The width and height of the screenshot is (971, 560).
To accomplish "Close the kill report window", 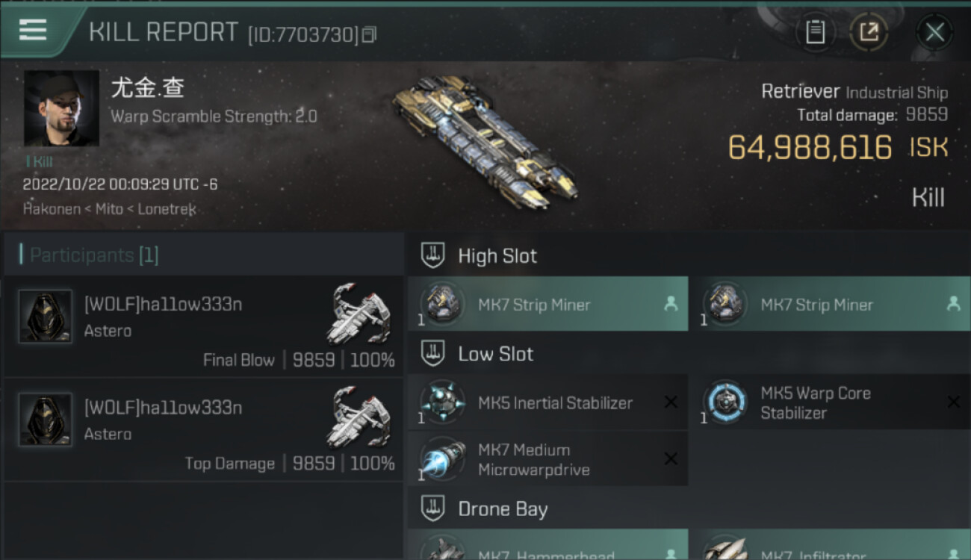I will pos(934,32).
